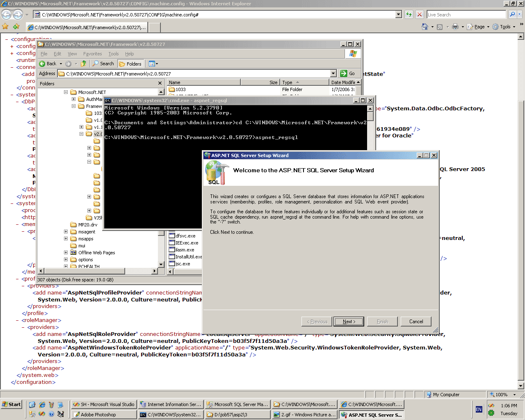The height and width of the screenshot is (420, 525).
Task: Collapse the configuration root XML node
Action: pyautogui.click(x=7, y=39)
